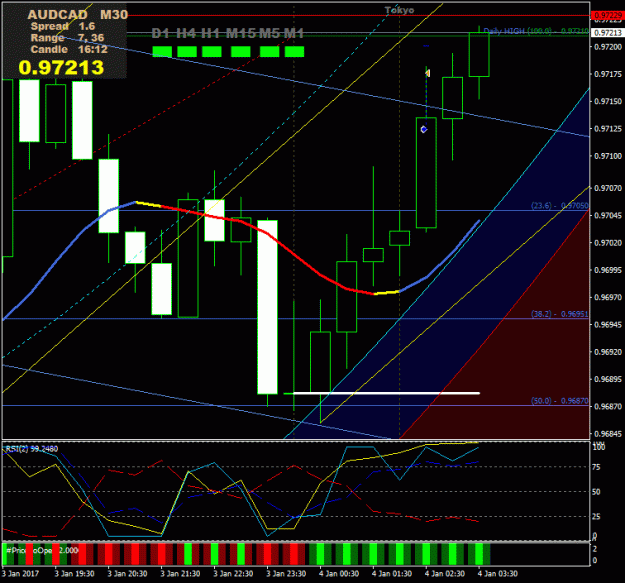Image resolution: width=625 pixels, height=583 pixels.
Task: Click the 0.96970 price axis value
Action: point(607,297)
